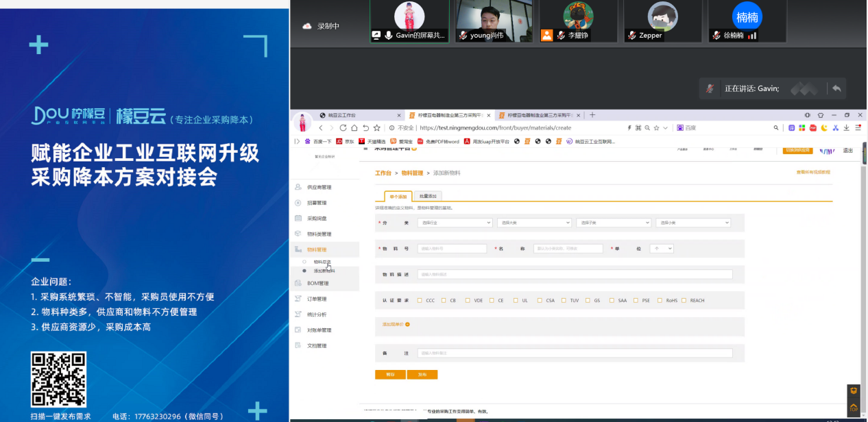Click the browser reload icon
Screen dimensions: 868x422
point(343,127)
